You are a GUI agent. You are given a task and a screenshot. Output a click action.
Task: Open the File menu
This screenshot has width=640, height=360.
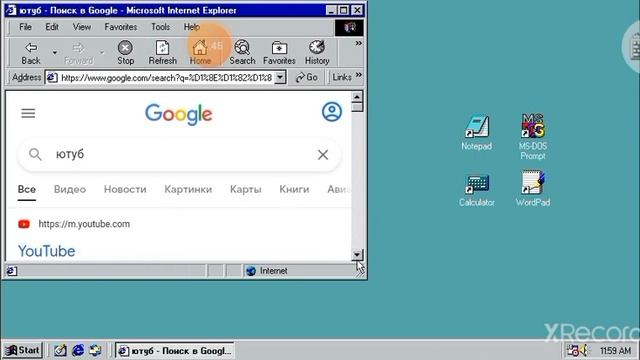(x=25, y=27)
